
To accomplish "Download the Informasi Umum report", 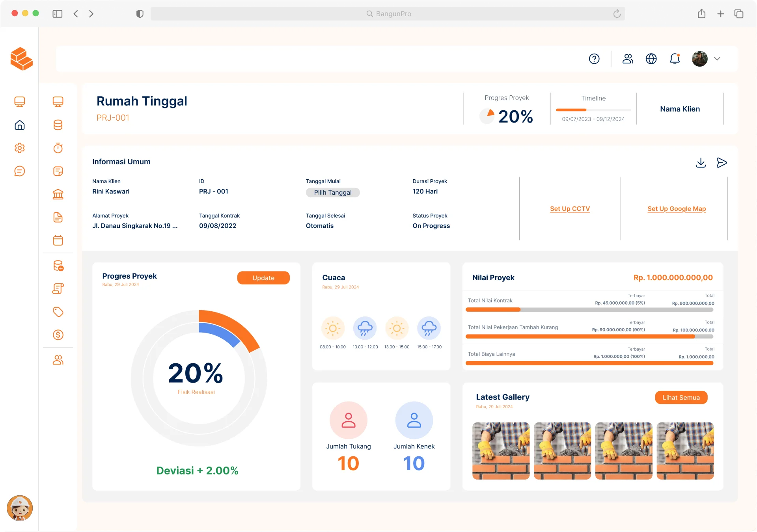I will click(701, 163).
